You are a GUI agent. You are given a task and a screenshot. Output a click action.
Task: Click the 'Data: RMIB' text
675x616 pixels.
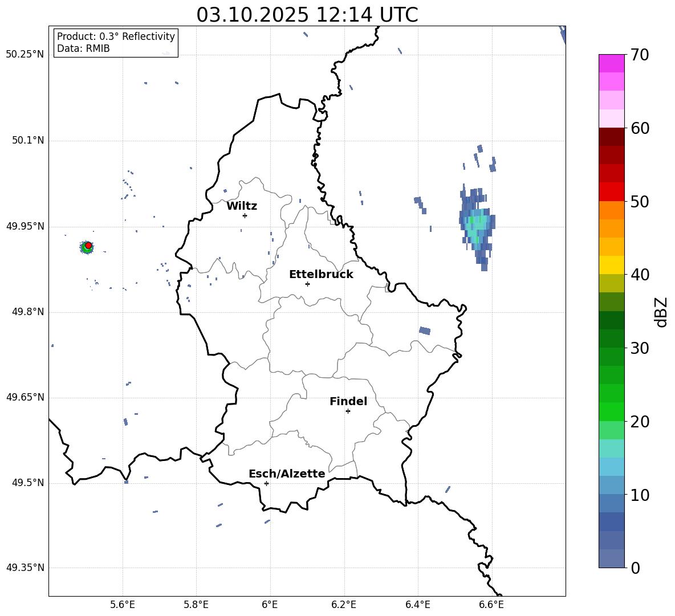[83, 48]
